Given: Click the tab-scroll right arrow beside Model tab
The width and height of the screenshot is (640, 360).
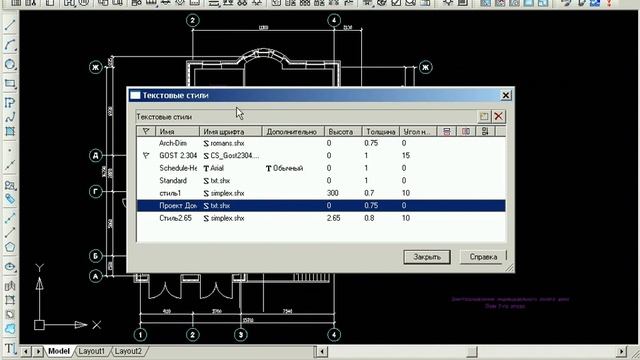Looking at the screenshot, I should coord(38,351).
